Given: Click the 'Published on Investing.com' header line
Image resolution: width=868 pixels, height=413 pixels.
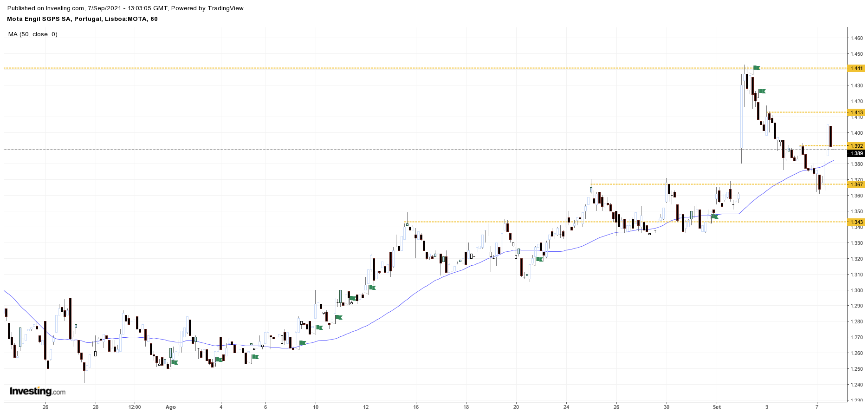Looking at the screenshot, I should coord(126,8).
